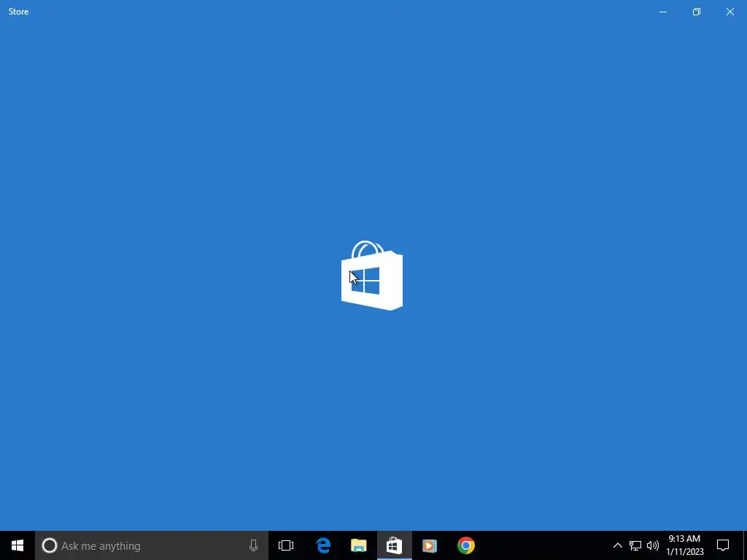747x560 pixels.
Task: Open File Explorer from the taskbar
Action: tap(359, 545)
